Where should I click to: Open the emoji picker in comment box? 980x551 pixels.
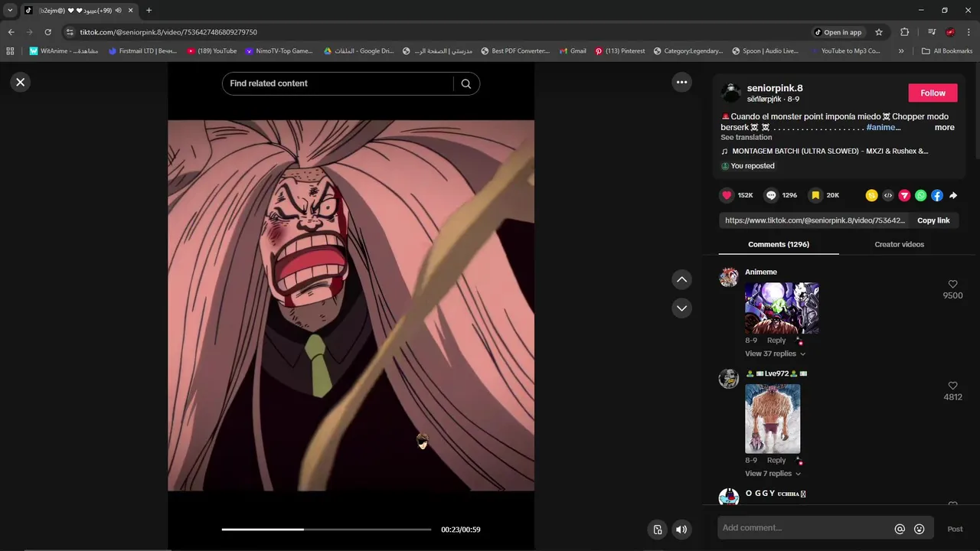920,529
